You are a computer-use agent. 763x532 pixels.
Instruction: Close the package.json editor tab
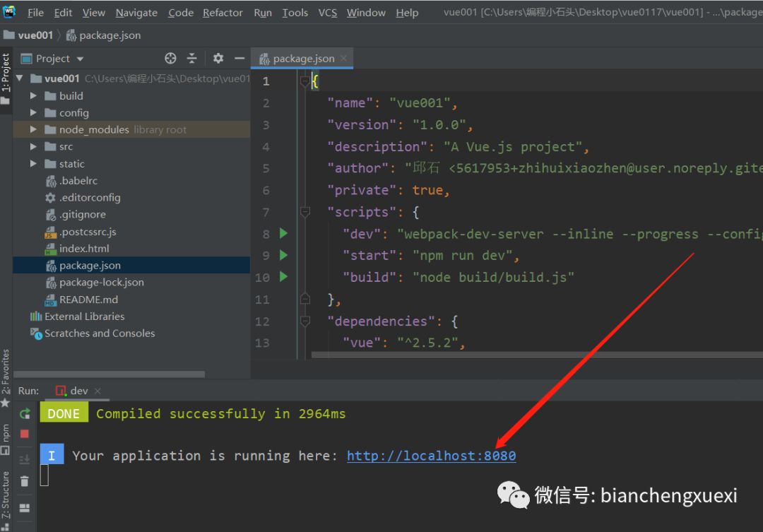pyautogui.click(x=343, y=59)
